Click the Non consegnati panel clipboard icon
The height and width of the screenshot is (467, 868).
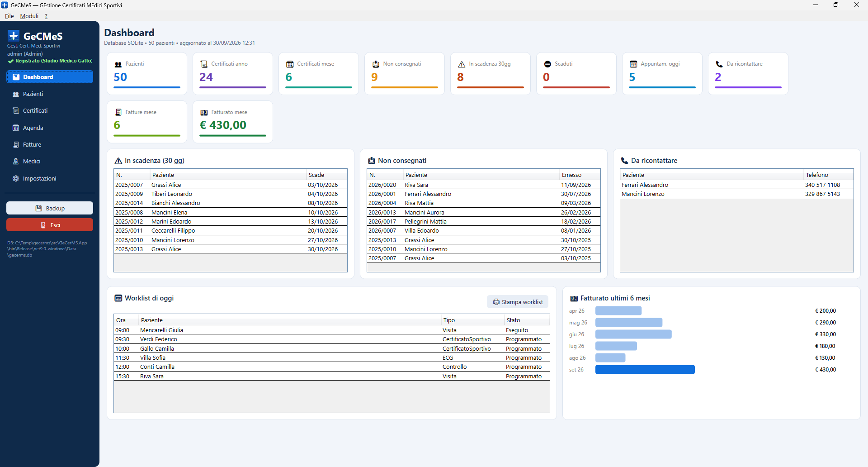click(x=372, y=161)
